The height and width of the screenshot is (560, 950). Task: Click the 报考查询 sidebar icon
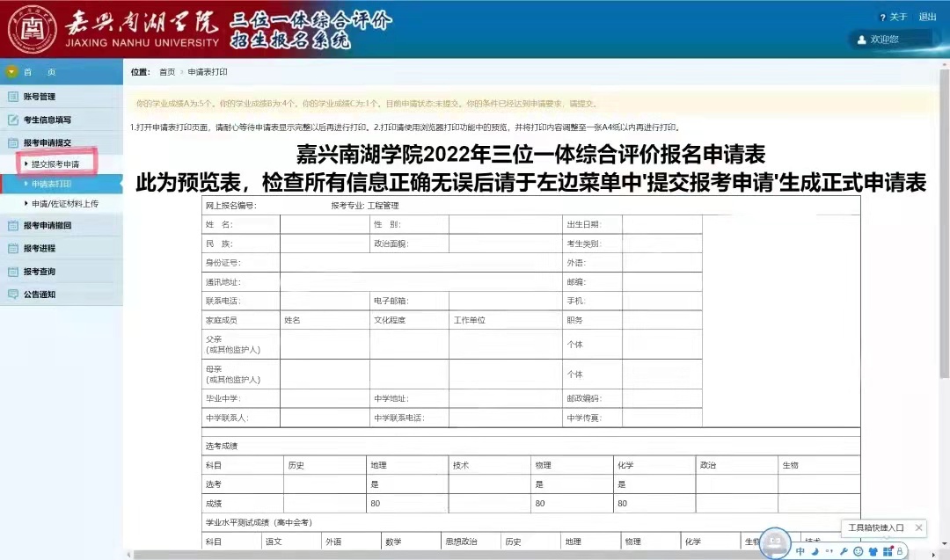(x=12, y=272)
